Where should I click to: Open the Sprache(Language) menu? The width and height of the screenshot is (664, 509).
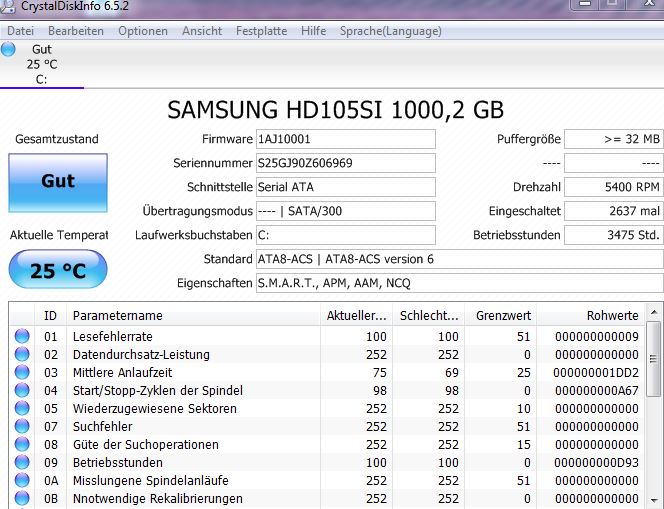390,31
